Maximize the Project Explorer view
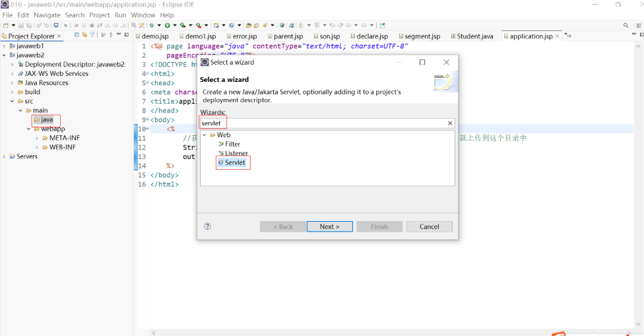The width and height of the screenshot is (644, 336). 127,34
